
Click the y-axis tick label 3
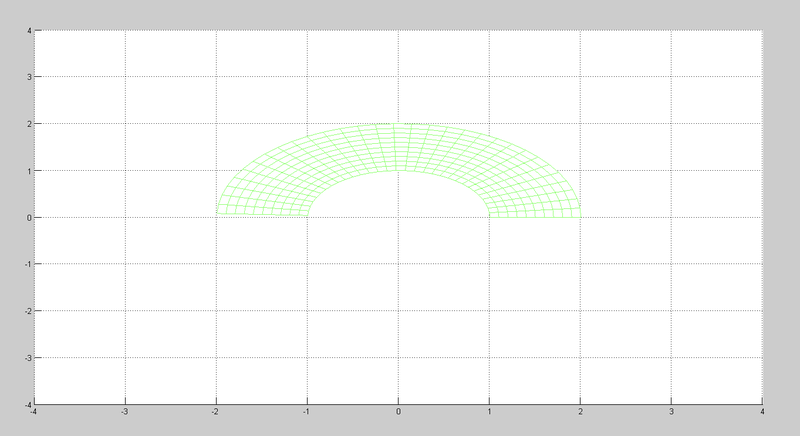tap(28, 77)
